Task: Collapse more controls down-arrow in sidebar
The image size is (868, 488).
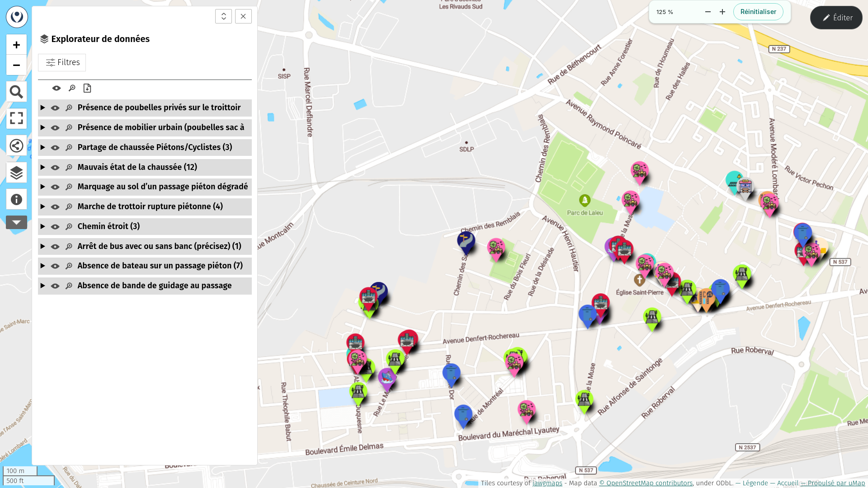Action: point(16,222)
